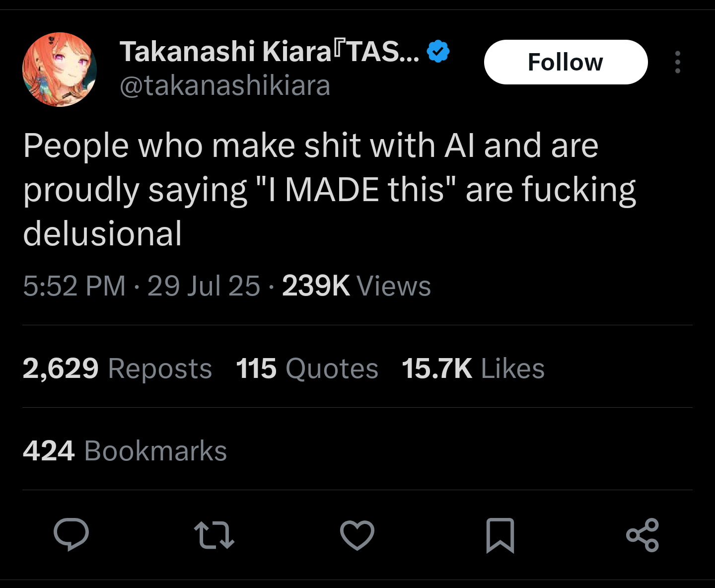
Task: Open the share icon options
Action: [643, 535]
